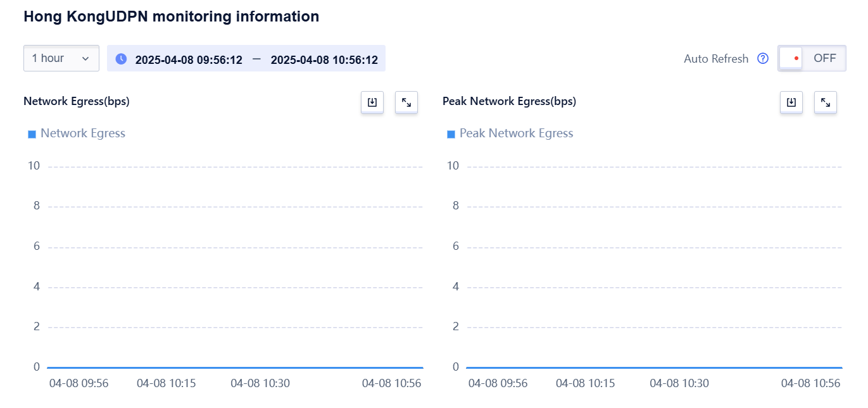
Task: Click the blue data line in the Network Egress chart
Action: point(234,368)
